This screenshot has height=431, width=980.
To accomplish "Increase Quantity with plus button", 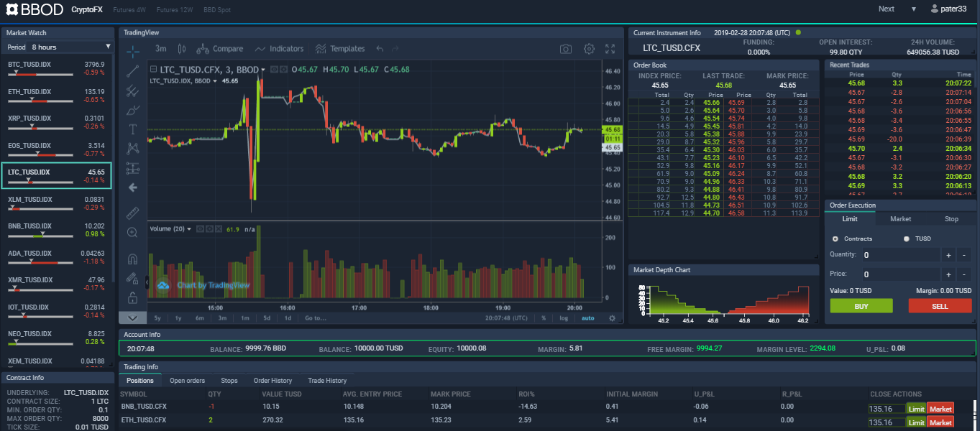I will (949, 255).
